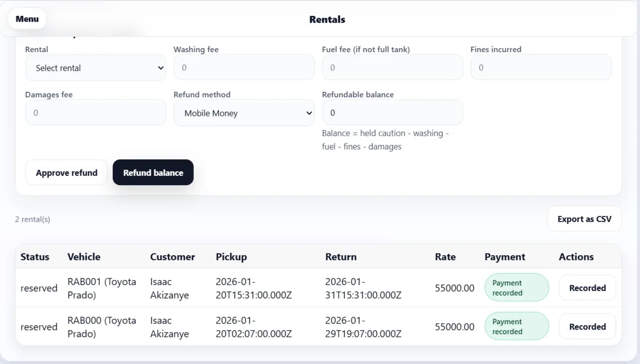Open the Menu button
Image resolution: width=640 pixels, height=364 pixels.
(x=27, y=19)
